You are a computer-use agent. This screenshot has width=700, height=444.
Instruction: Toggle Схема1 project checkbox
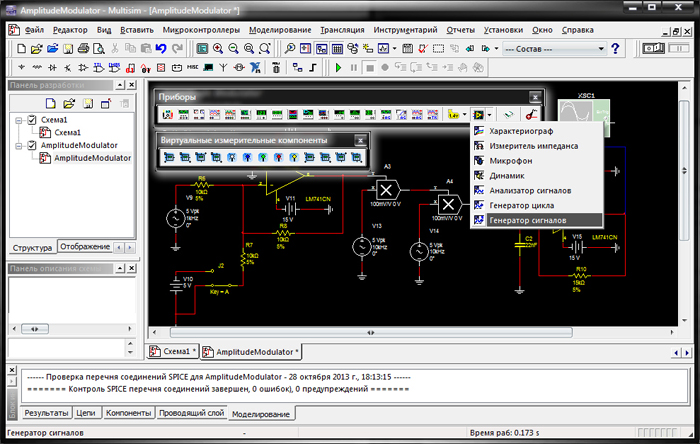pos(32,120)
